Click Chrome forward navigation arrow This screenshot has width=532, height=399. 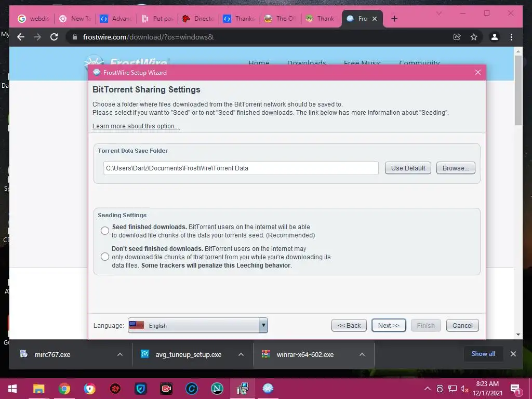37,37
